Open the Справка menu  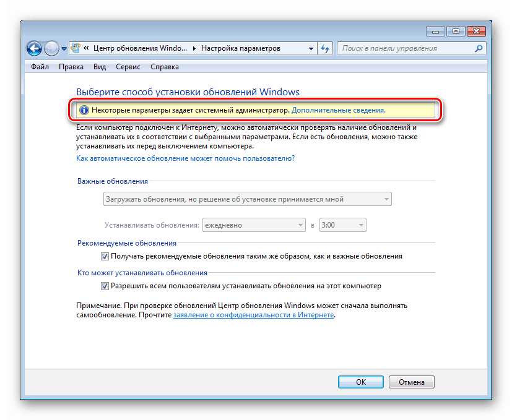click(x=164, y=66)
